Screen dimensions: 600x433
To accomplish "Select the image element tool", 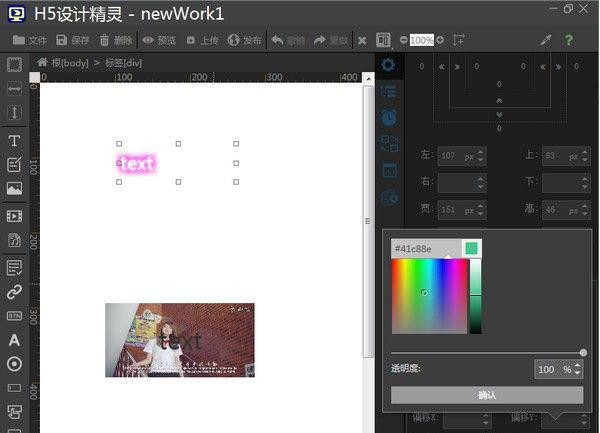I will point(15,188).
